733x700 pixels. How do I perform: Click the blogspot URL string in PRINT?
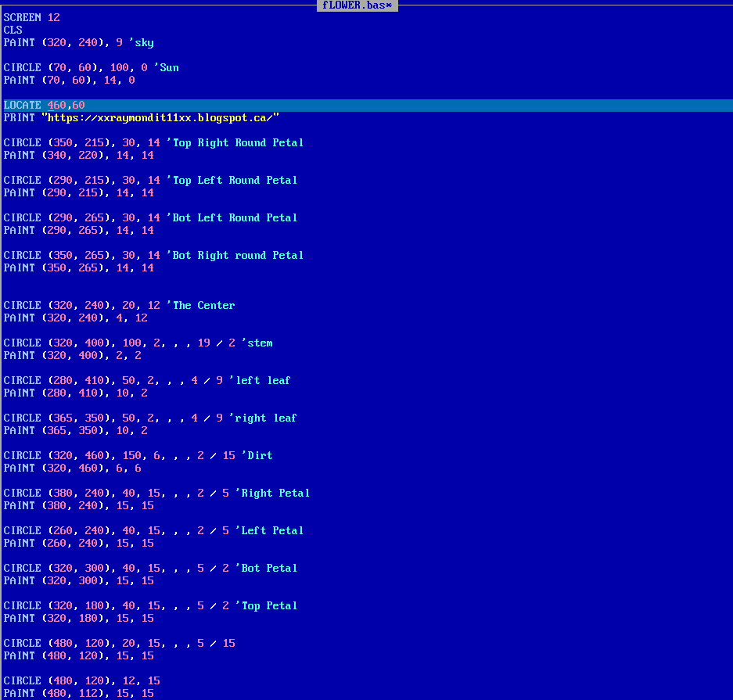point(160,118)
